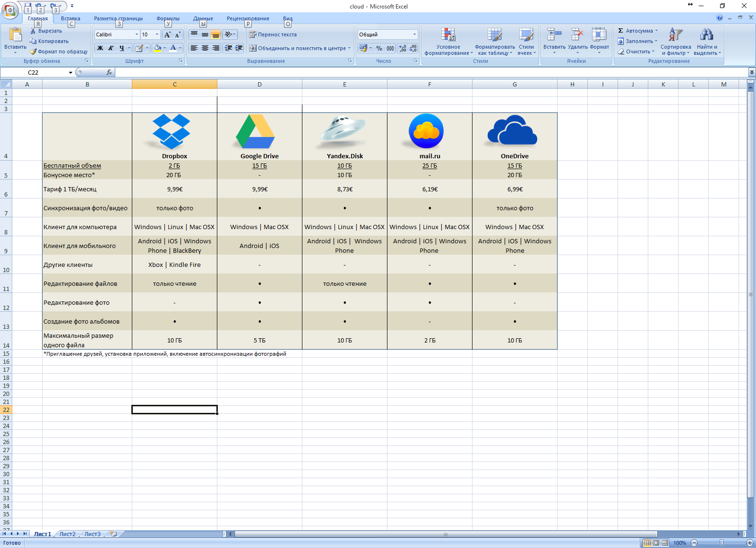The height and width of the screenshot is (548, 756).
Task: Open the Лист2 sheet tab
Action: point(67,534)
